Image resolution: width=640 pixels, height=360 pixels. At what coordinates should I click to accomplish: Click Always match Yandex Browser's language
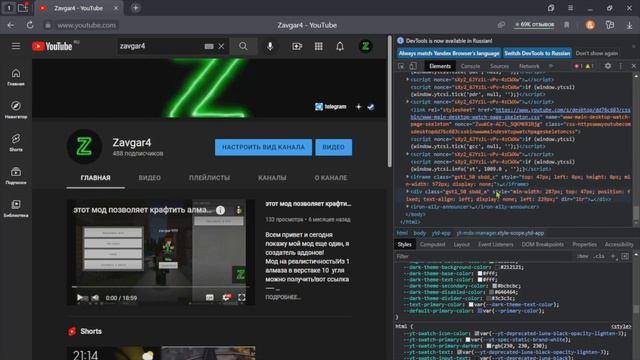tap(449, 53)
